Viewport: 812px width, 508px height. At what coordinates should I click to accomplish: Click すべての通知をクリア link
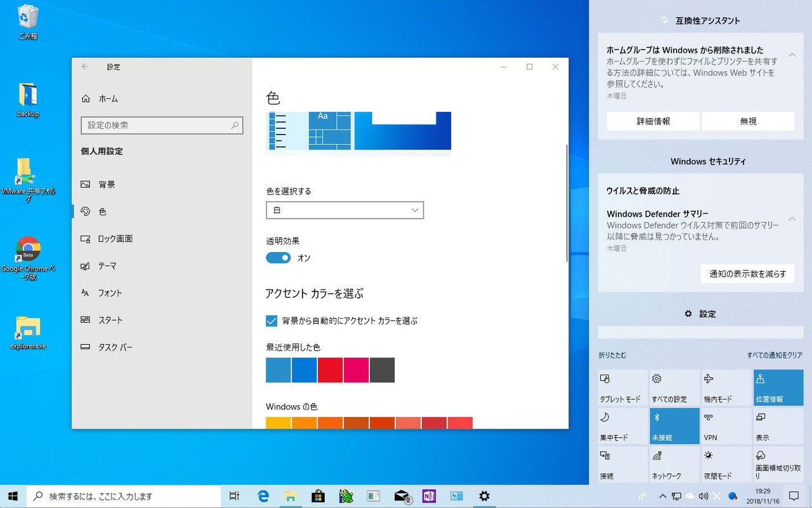pos(774,356)
